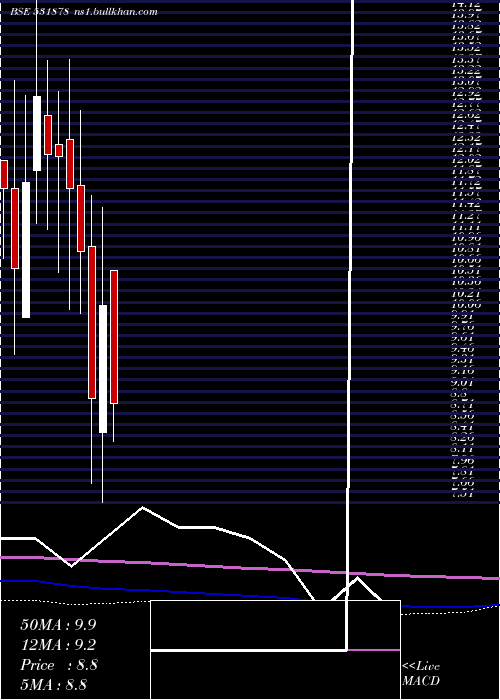Click the 5MA : 8.8 value
This screenshot has height=700, width=500.
[x=54, y=684]
